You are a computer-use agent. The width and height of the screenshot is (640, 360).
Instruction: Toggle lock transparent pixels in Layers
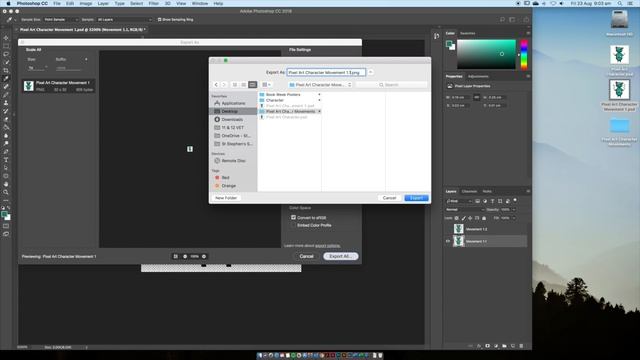(x=456, y=218)
